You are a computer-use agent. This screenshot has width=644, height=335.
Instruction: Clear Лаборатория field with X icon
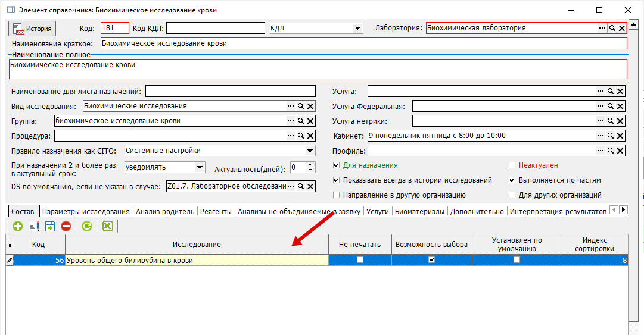point(622,28)
